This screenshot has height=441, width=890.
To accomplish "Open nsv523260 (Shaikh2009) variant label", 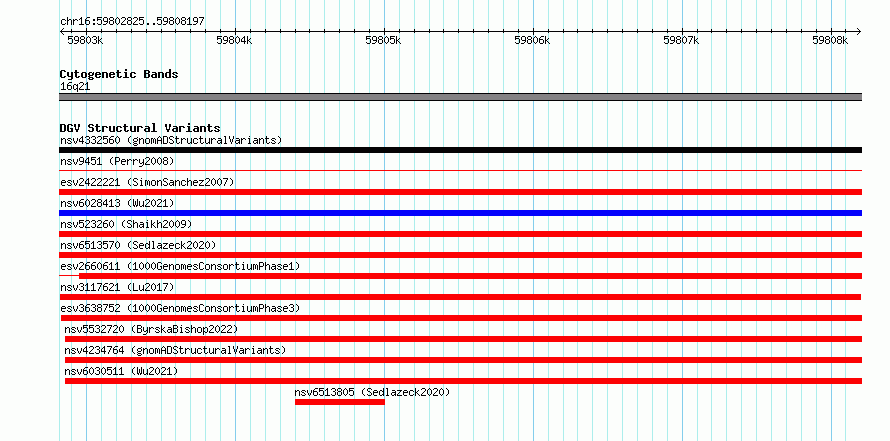I will pos(126,224).
